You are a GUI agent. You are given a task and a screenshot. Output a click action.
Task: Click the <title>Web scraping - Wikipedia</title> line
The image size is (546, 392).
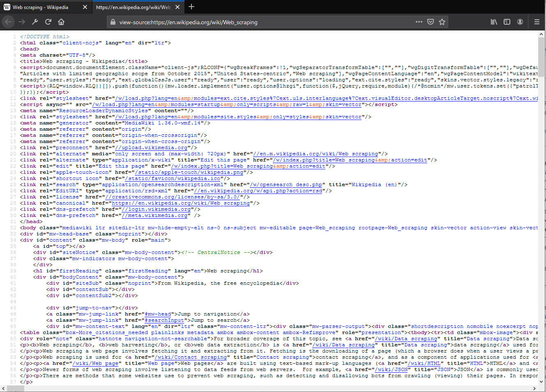click(84, 61)
